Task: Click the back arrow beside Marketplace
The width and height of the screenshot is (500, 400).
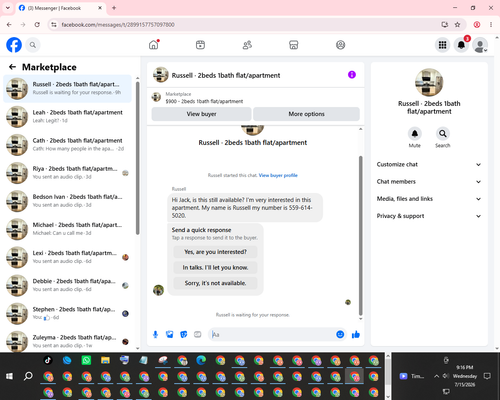Action: [12, 67]
